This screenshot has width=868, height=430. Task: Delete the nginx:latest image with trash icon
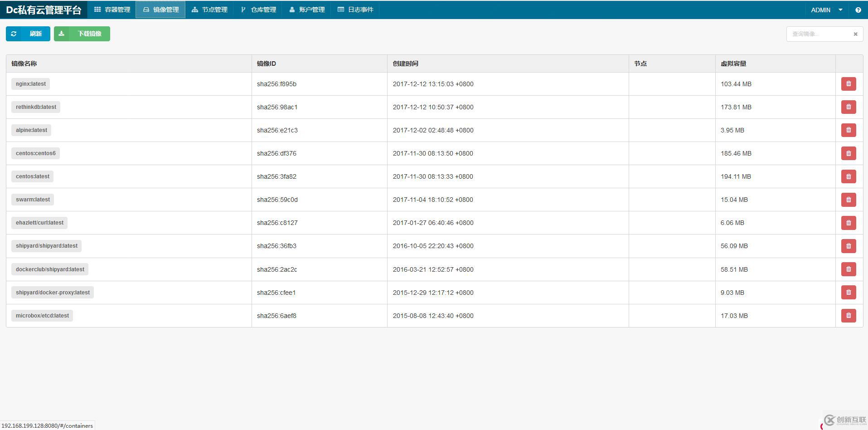pyautogui.click(x=848, y=84)
